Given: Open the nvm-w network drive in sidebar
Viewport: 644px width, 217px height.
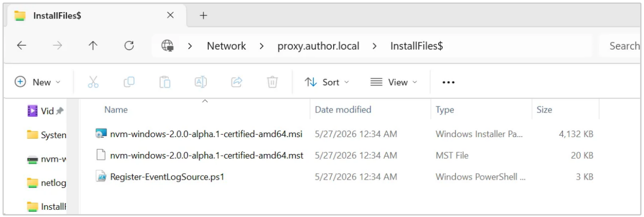Looking at the screenshot, I should (47, 160).
